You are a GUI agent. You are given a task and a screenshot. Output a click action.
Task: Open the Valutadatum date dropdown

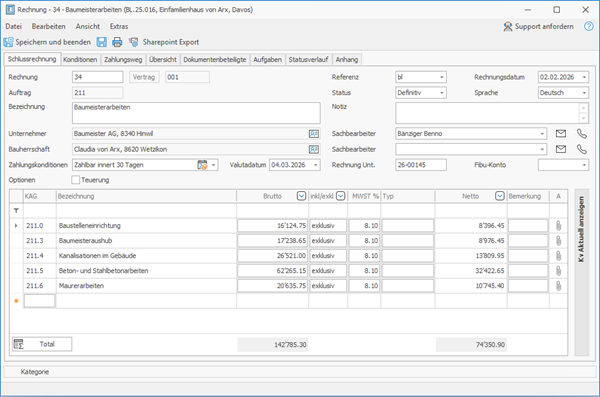point(316,165)
